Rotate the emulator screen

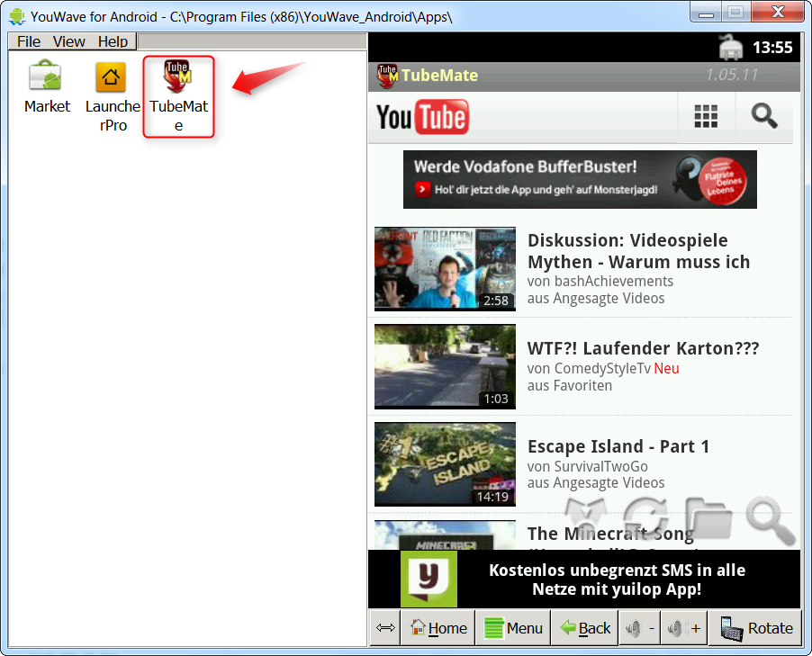[754, 627]
